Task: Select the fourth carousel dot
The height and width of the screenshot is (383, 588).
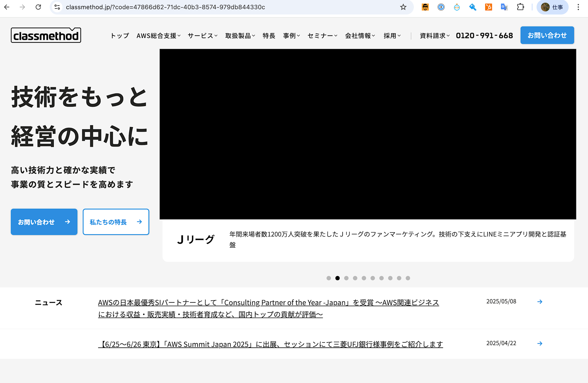Action: [355, 278]
